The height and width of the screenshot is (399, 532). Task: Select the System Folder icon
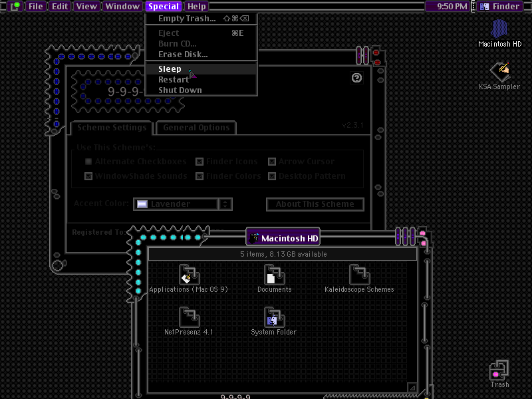pos(274,317)
